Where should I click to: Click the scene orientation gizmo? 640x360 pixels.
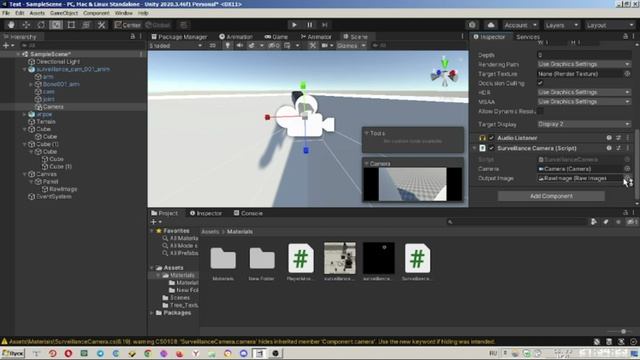point(444,73)
